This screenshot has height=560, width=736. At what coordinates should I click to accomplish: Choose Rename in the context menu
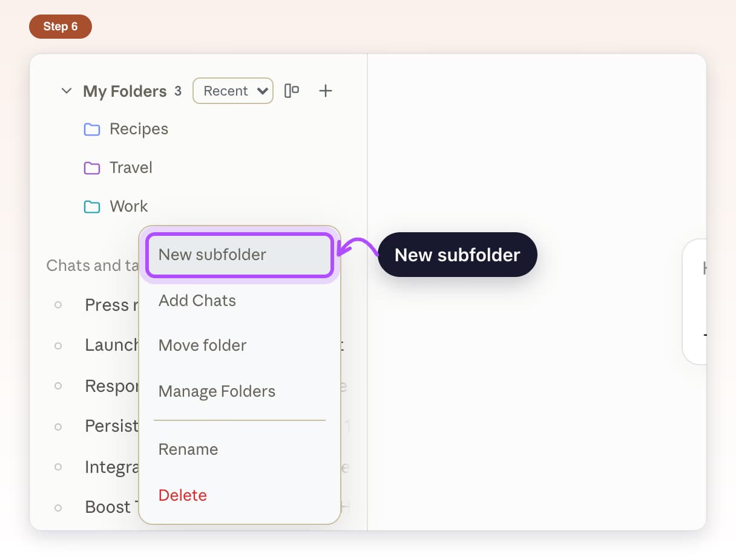coord(240,449)
